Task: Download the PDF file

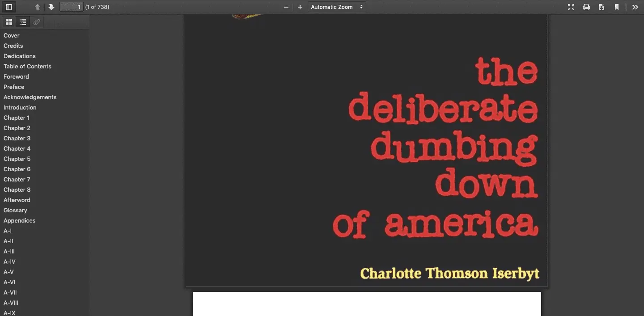Action: pos(602,7)
